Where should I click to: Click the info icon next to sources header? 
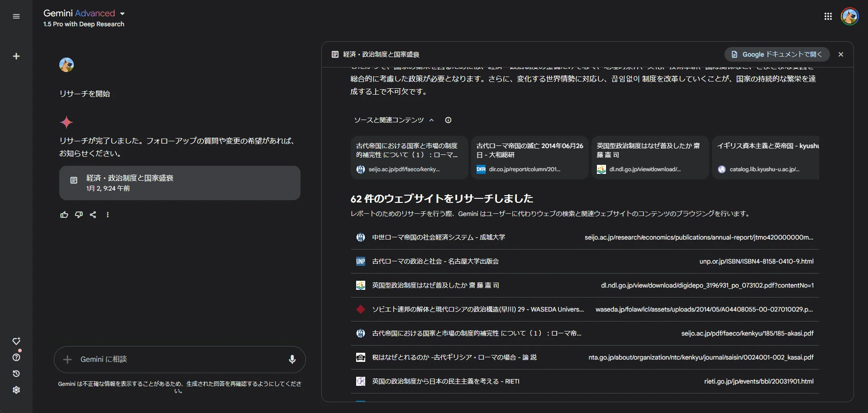[448, 120]
